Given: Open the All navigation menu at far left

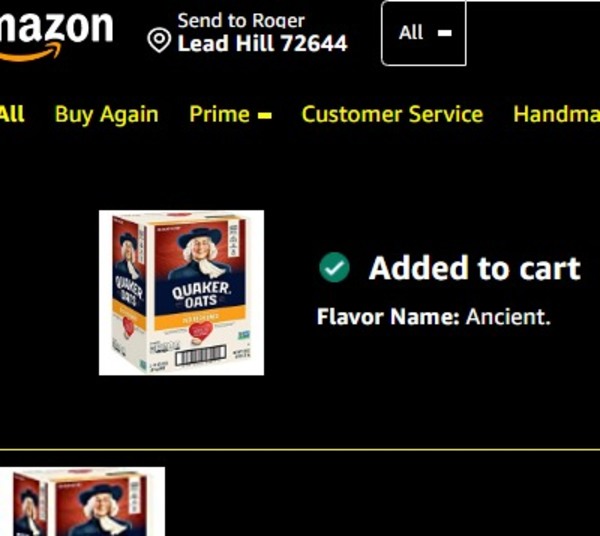Looking at the screenshot, I should point(12,114).
